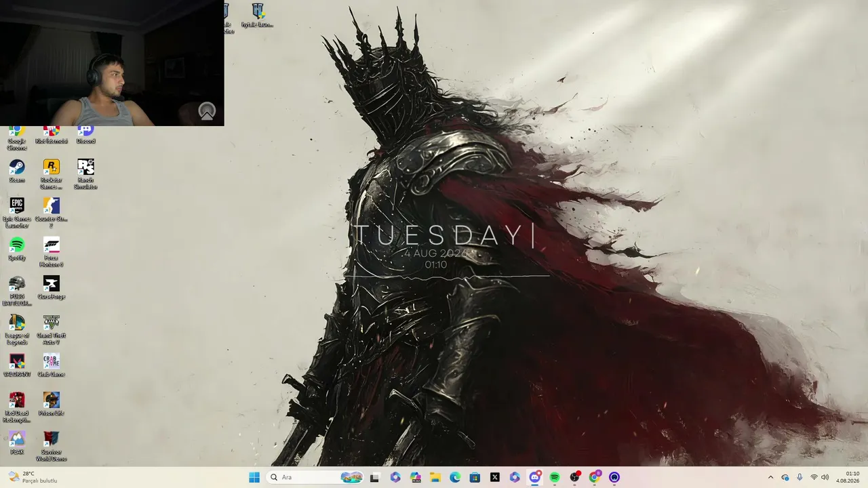Open the Steam desktop shortcut

tap(17, 171)
